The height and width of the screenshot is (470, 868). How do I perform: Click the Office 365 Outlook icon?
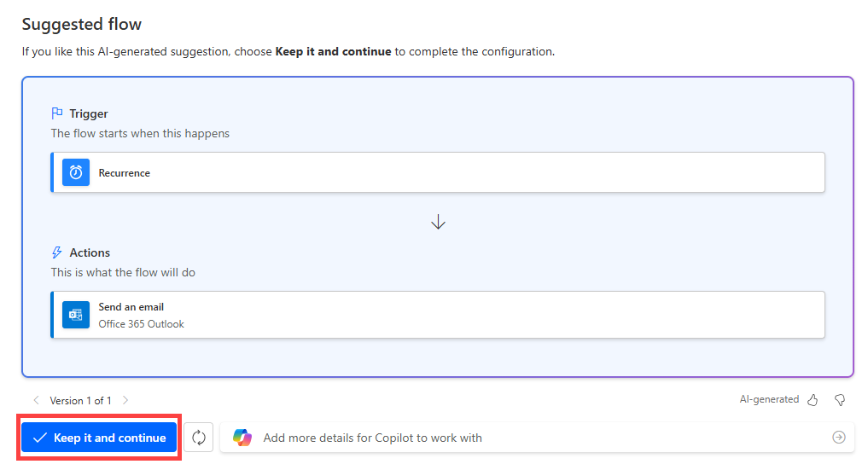click(x=76, y=315)
